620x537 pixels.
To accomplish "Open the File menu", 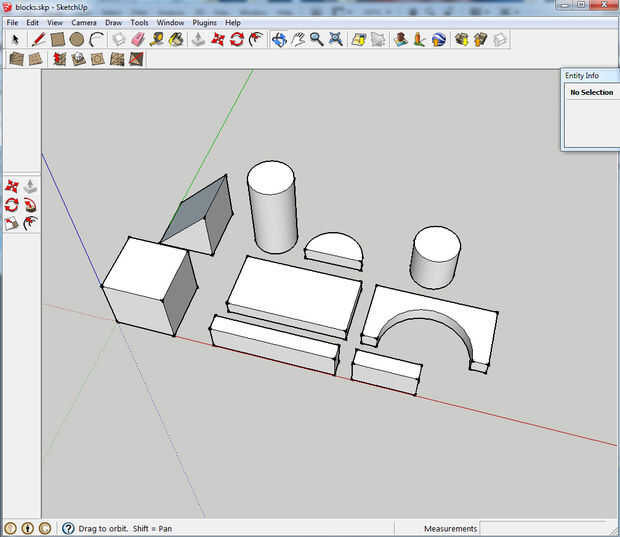I will tap(12, 22).
